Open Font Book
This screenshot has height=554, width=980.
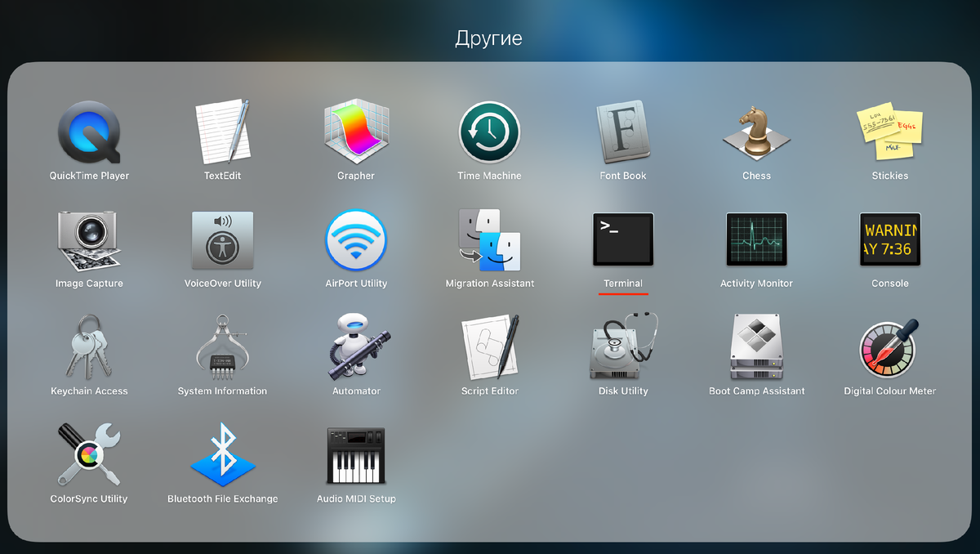click(x=623, y=132)
